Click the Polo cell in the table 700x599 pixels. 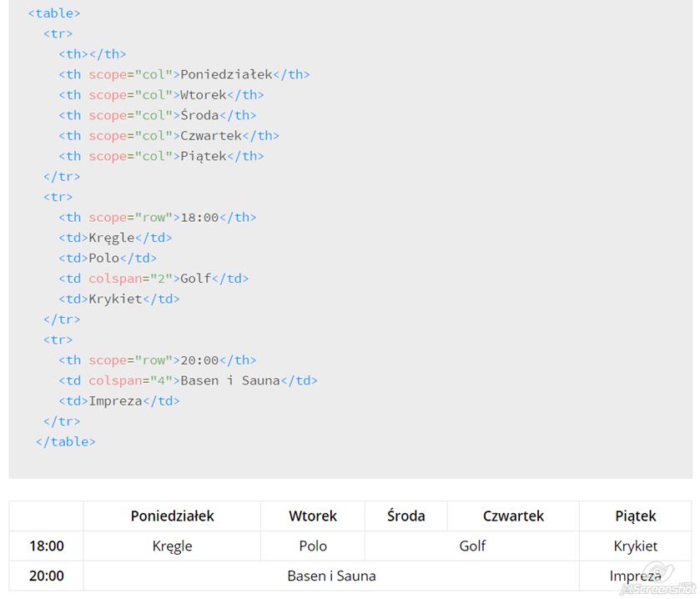point(313,546)
